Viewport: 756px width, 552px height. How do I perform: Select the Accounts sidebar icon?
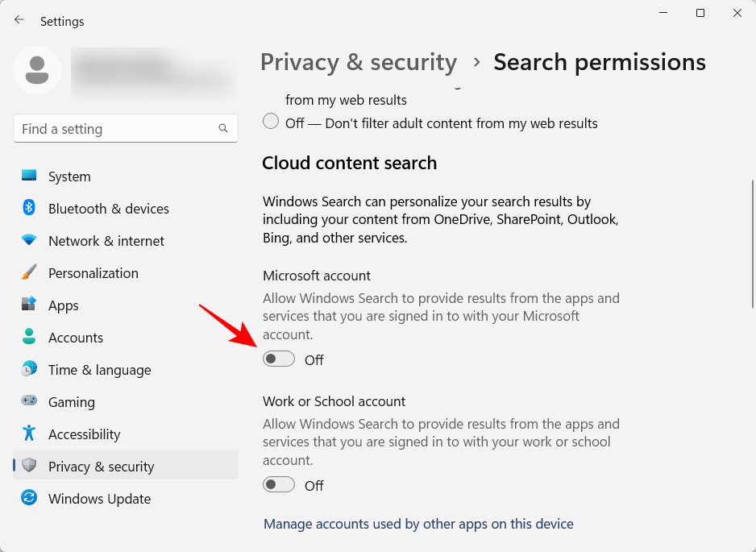(x=29, y=337)
